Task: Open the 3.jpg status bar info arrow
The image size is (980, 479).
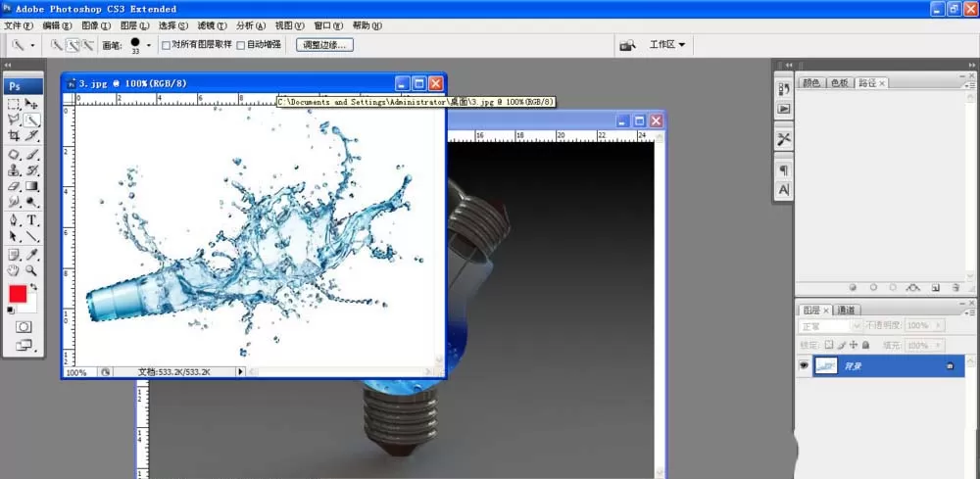Action: pos(241,371)
